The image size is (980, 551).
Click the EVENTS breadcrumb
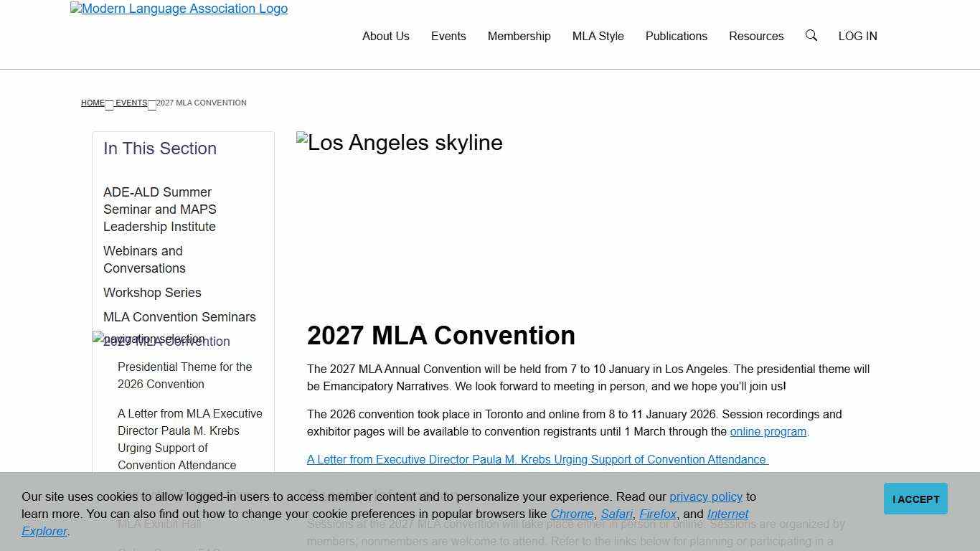pyautogui.click(x=131, y=103)
